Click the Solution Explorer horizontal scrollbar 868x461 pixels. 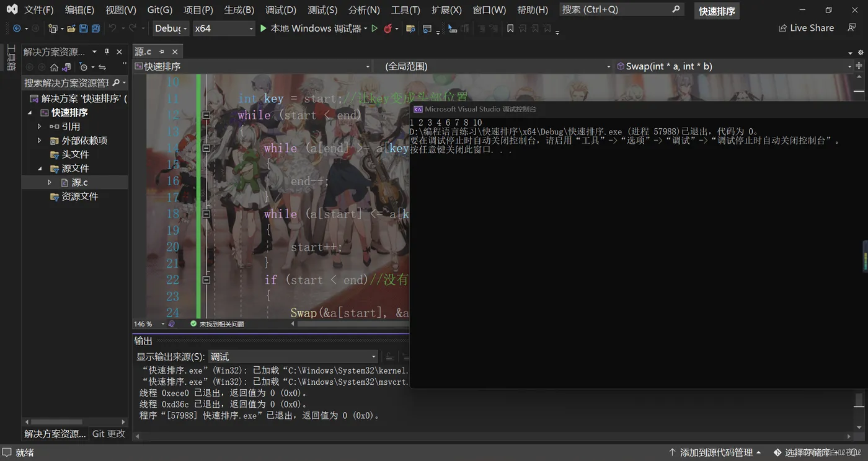click(x=74, y=422)
